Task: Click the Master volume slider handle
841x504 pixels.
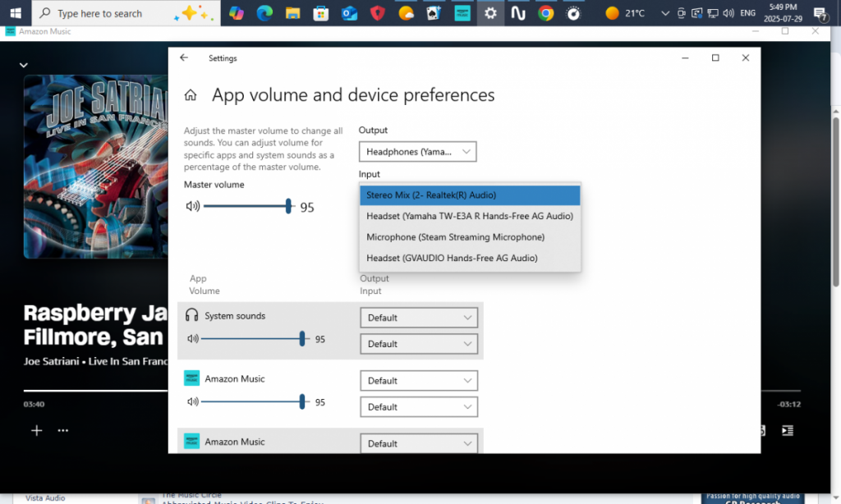Action: [288, 206]
